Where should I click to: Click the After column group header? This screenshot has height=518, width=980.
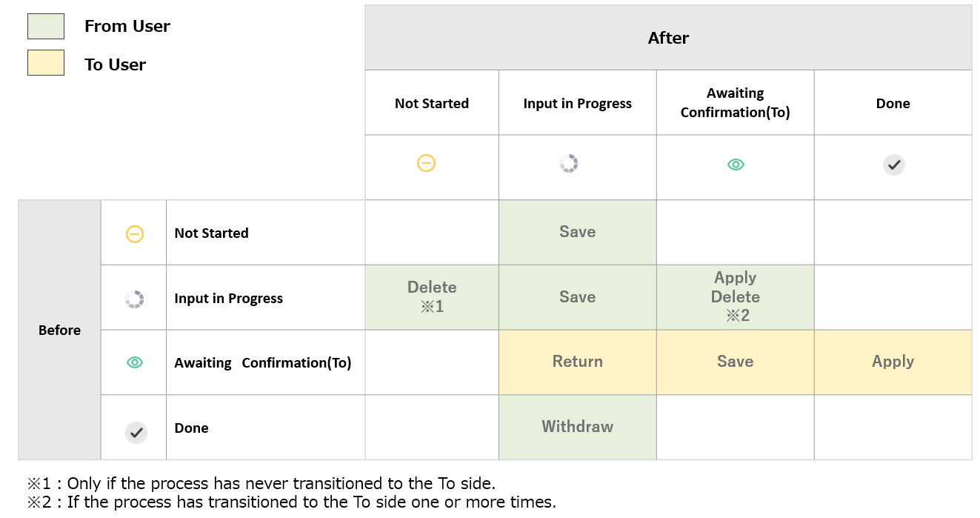[x=668, y=38]
